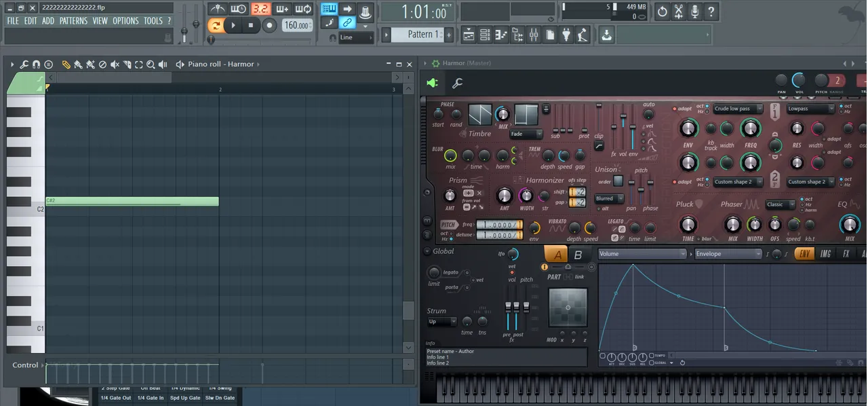Viewport: 868px width, 406px height.
Task: Open the mixer window icon
Action: click(x=534, y=35)
